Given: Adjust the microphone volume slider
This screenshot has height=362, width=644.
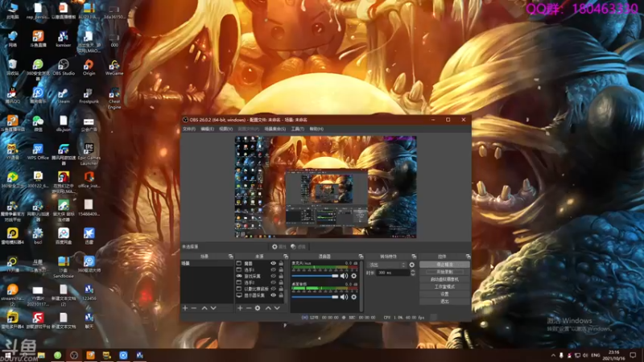Looking at the screenshot, I should (x=315, y=276).
